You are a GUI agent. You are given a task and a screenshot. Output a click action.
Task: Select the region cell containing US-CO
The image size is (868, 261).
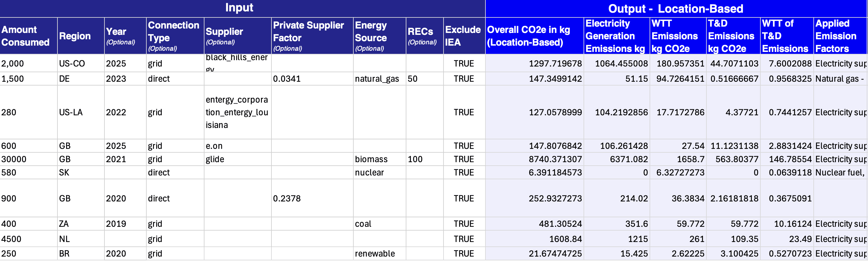(72, 64)
